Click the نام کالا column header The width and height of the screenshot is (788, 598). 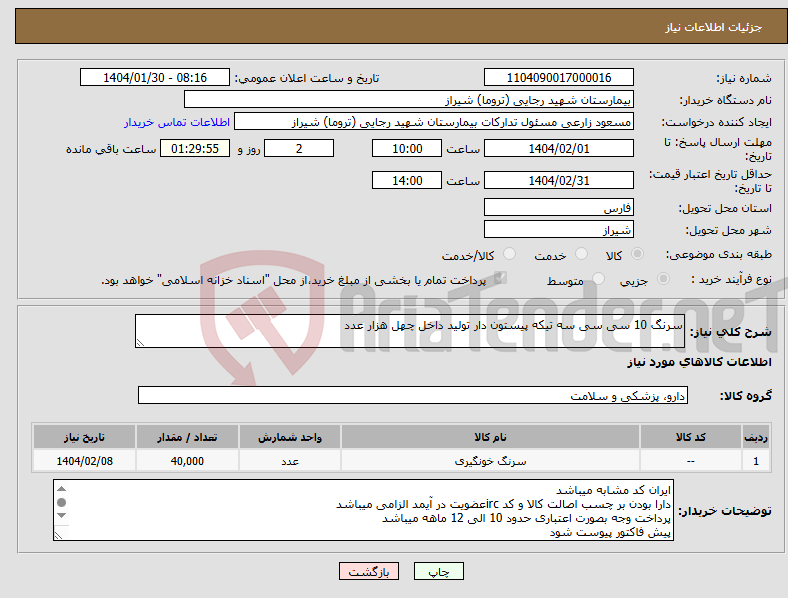click(490, 437)
